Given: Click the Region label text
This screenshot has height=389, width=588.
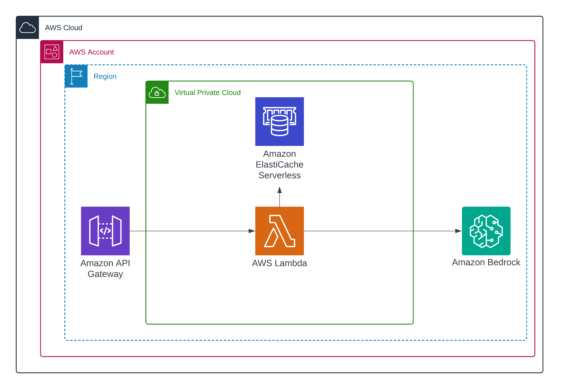Looking at the screenshot, I should (105, 77).
